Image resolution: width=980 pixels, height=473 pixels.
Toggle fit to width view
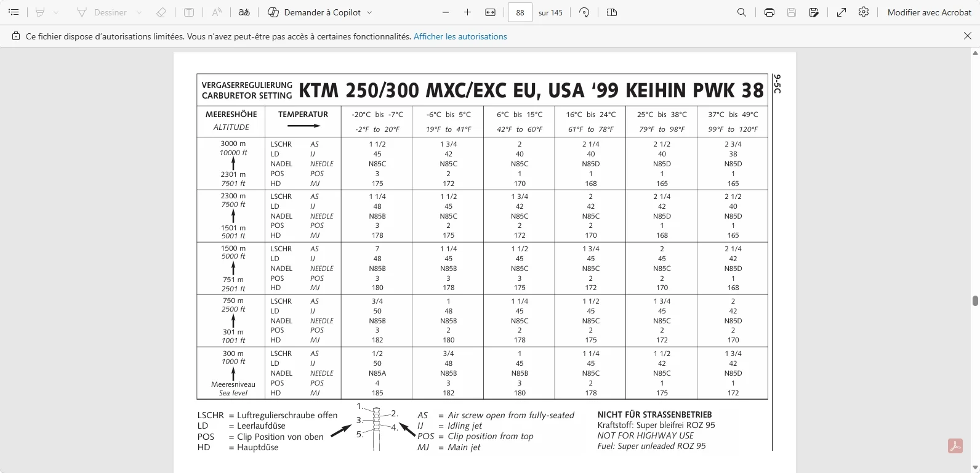[x=490, y=12]
